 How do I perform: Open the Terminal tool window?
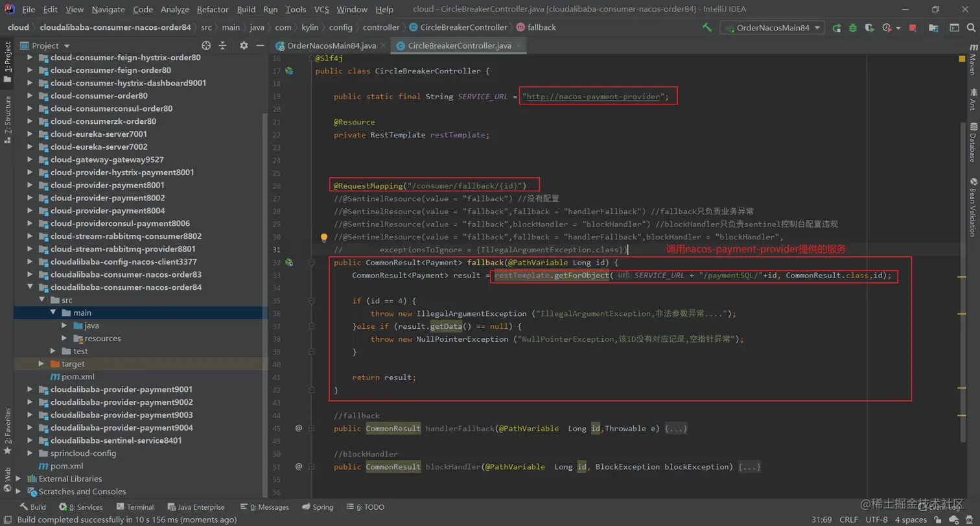[x=135, y=507]
